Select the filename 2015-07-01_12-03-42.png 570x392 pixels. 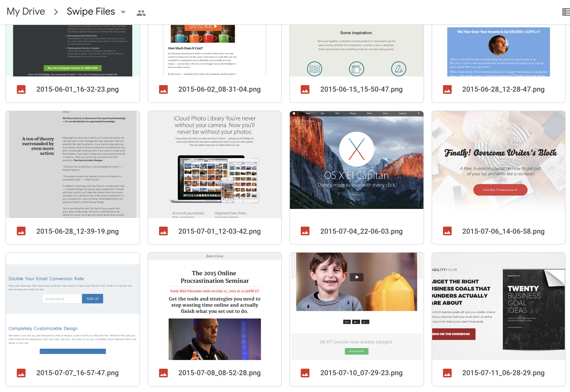tap(219, 231)
